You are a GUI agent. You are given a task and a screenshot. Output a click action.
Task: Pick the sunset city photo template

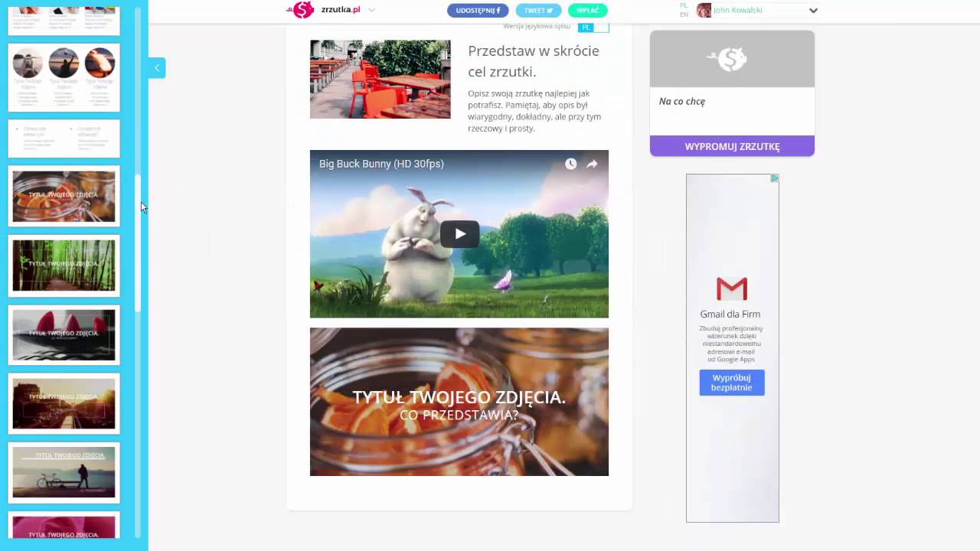coord(64,403)
